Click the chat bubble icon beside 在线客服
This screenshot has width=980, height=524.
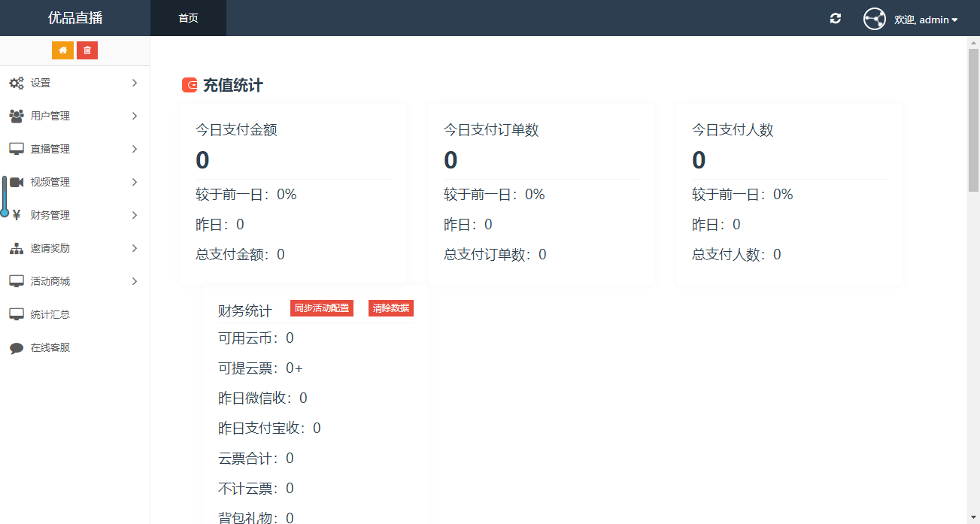[x=16, y=348]
